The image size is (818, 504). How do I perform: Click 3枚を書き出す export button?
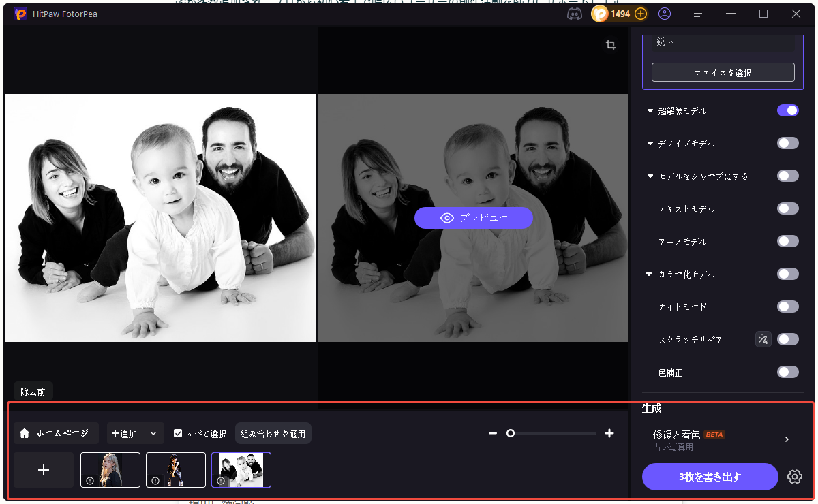(x=710, y=477)
